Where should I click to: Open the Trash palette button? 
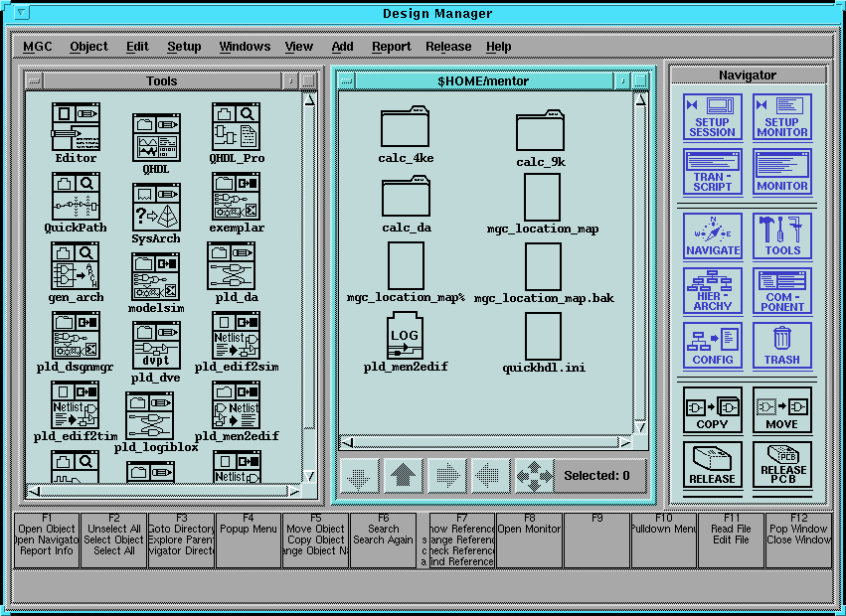click(782, 346)
